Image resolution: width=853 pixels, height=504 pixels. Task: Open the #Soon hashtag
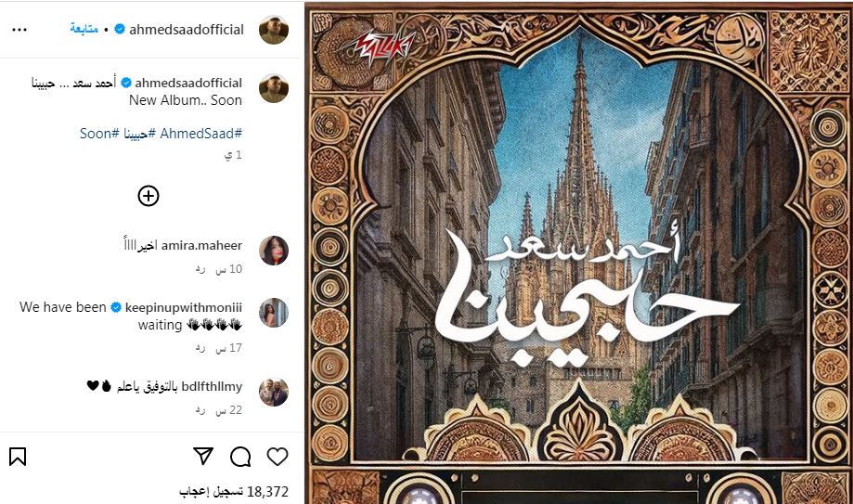pos(99,134)
